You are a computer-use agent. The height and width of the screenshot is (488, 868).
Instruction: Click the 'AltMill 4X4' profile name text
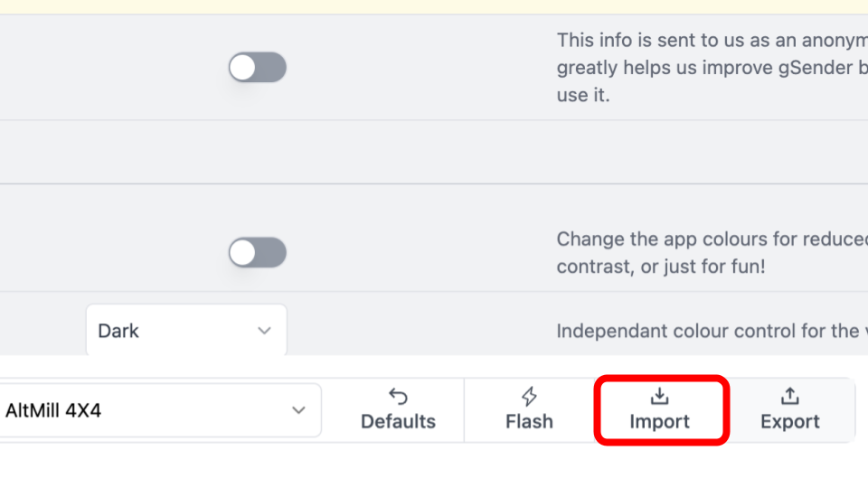point(53,410)
